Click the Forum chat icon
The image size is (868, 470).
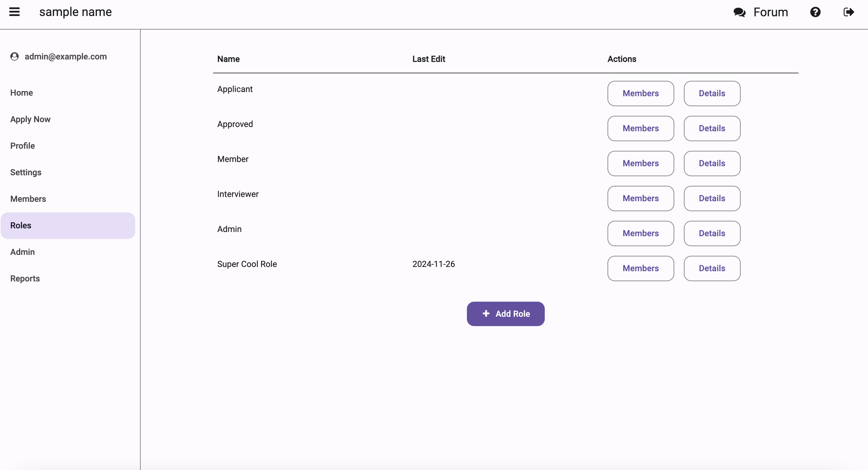740,11
